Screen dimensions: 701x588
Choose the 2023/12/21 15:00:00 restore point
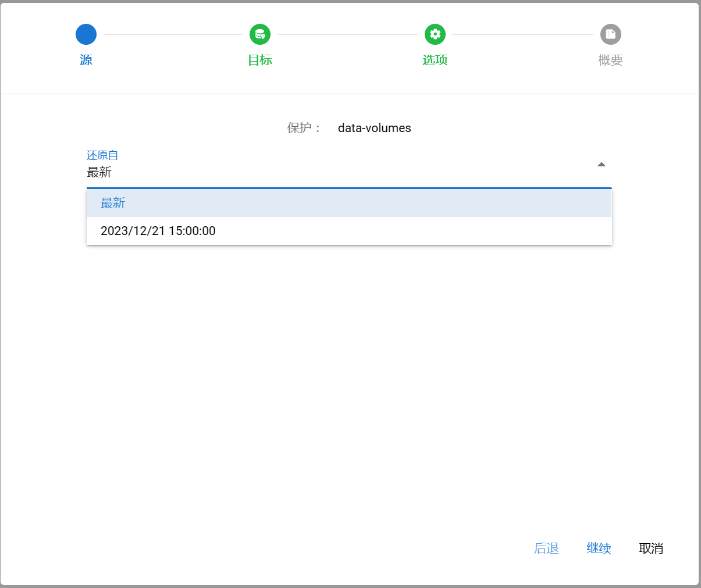(x=158, y=231)
